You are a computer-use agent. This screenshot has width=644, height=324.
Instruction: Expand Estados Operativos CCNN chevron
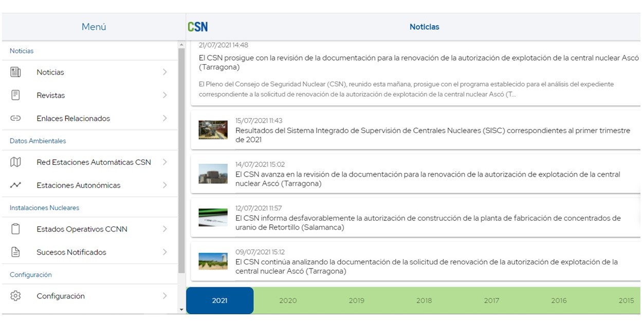click(x=165, y=229)
